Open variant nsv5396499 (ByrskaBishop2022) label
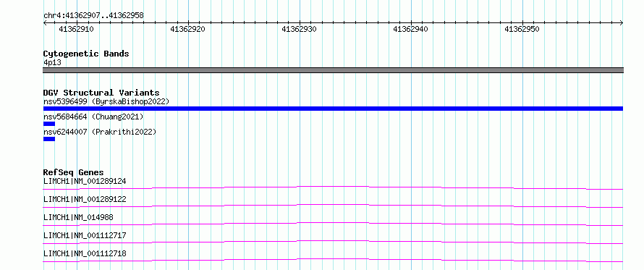644x270 pixels. 106,101
